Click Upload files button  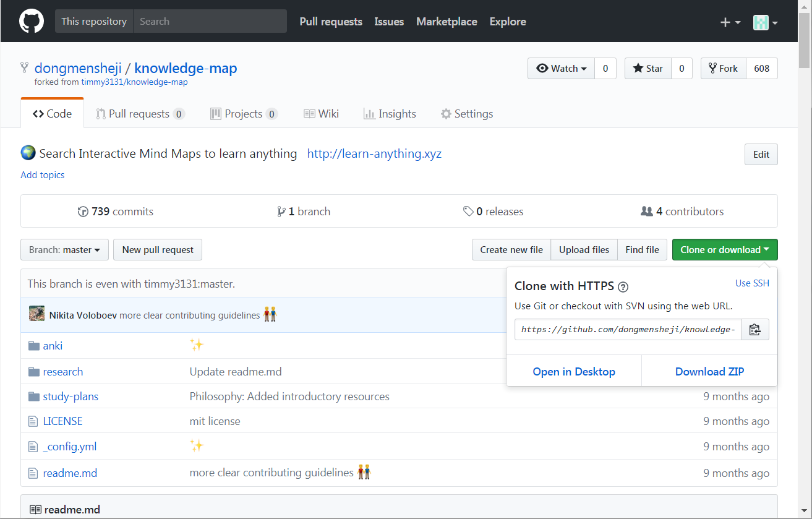(x=584, y=250)
